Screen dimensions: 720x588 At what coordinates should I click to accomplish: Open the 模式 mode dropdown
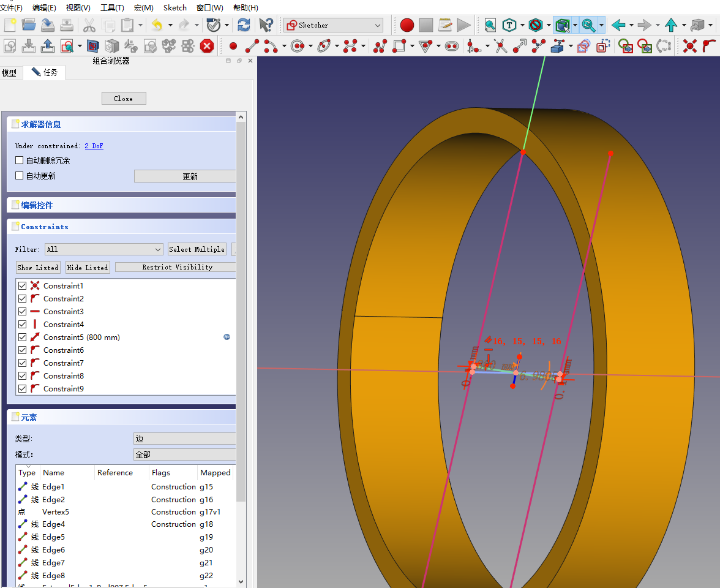185,454
